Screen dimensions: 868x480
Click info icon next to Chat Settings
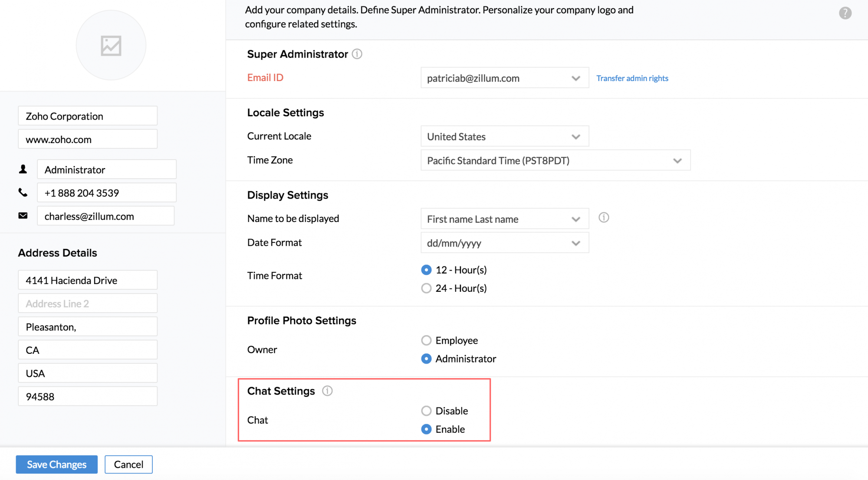point(327,391)
